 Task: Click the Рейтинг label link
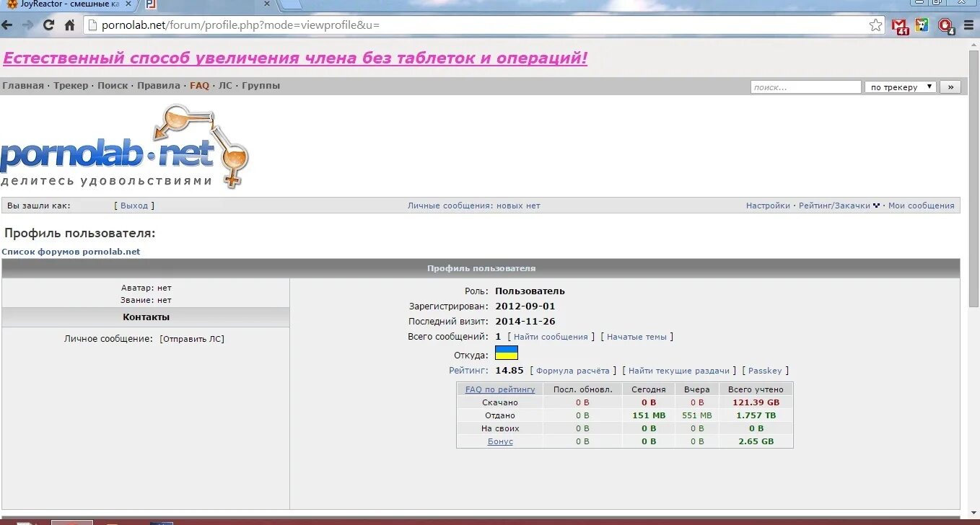pyautogui.click(x=468, y=370)
